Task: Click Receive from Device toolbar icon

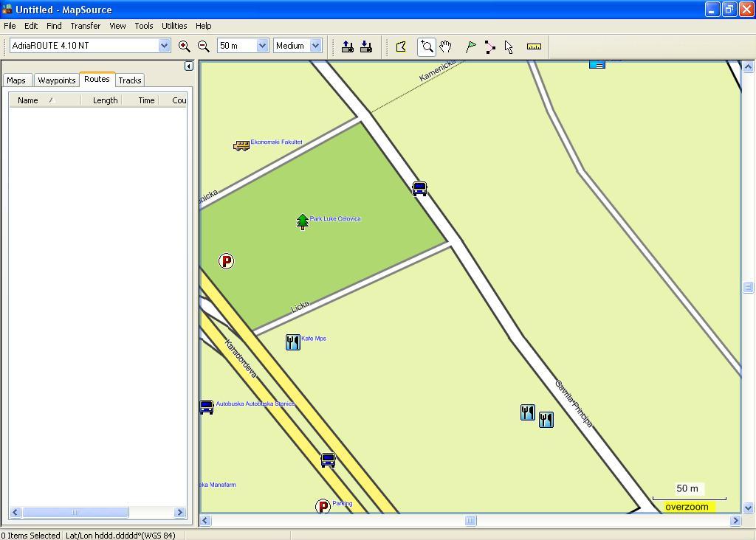Action: pos(366,46)
